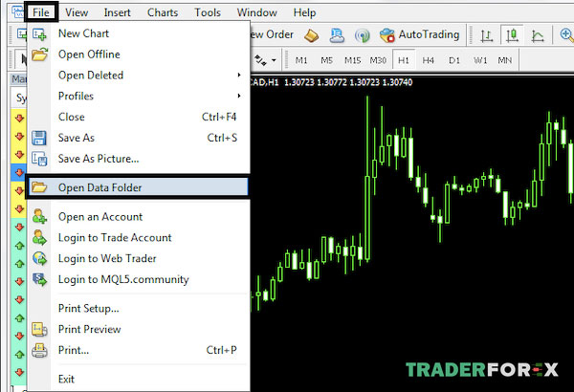Switch chart to bar chart icon
The width and height of the screenshot is (574, 392).
(x=486, y=35)
